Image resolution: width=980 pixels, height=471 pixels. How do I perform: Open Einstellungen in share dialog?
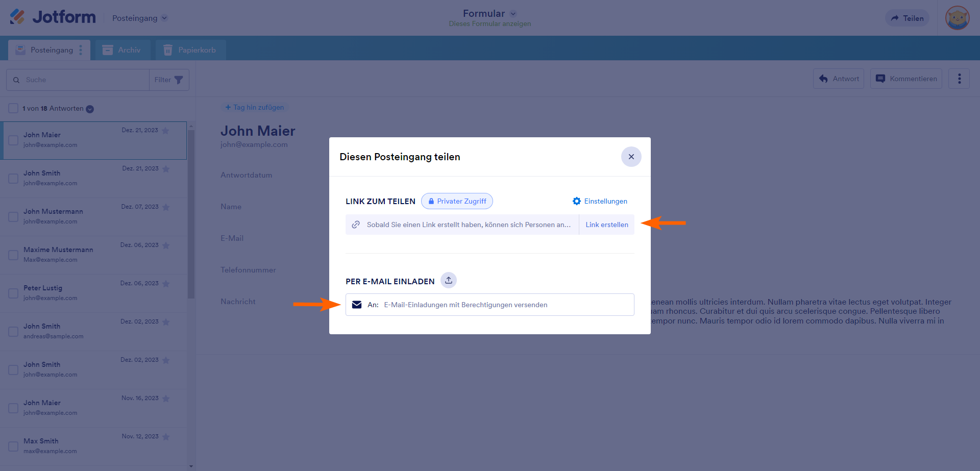(600, 201)
